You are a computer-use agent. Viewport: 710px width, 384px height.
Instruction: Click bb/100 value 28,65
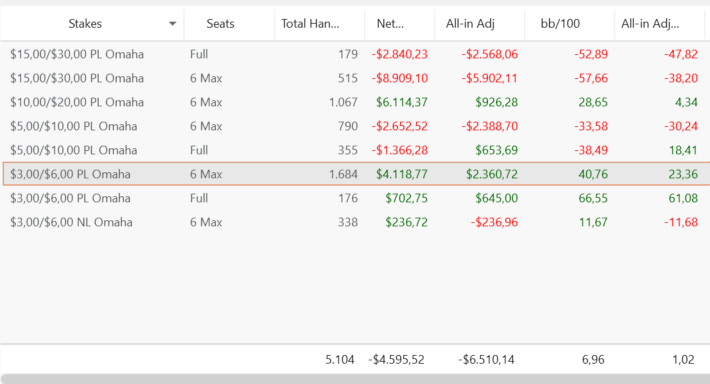[x=593, y=102]
